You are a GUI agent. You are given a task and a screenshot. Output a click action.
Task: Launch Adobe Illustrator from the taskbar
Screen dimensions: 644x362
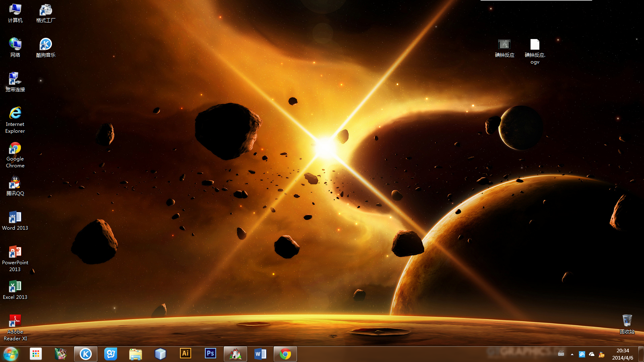pyautogui.click(x=186, y=354)
